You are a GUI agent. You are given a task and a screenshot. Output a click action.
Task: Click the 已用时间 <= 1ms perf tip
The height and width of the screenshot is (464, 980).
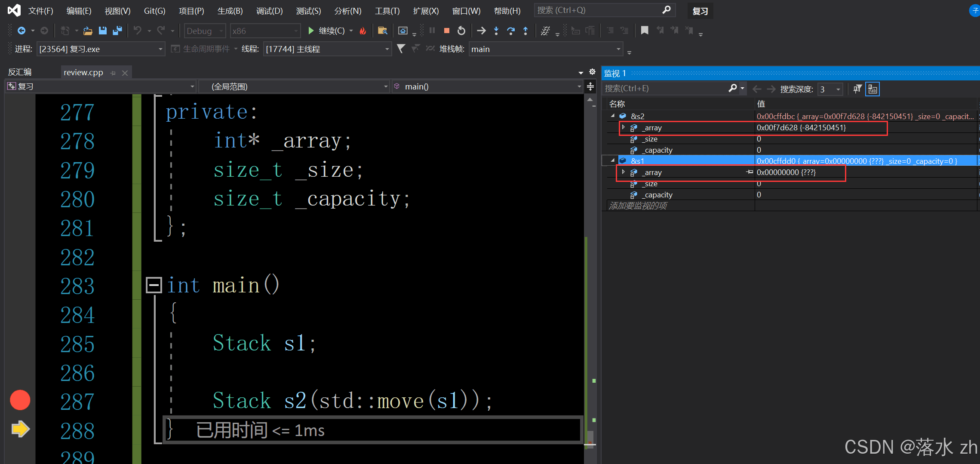260,430
